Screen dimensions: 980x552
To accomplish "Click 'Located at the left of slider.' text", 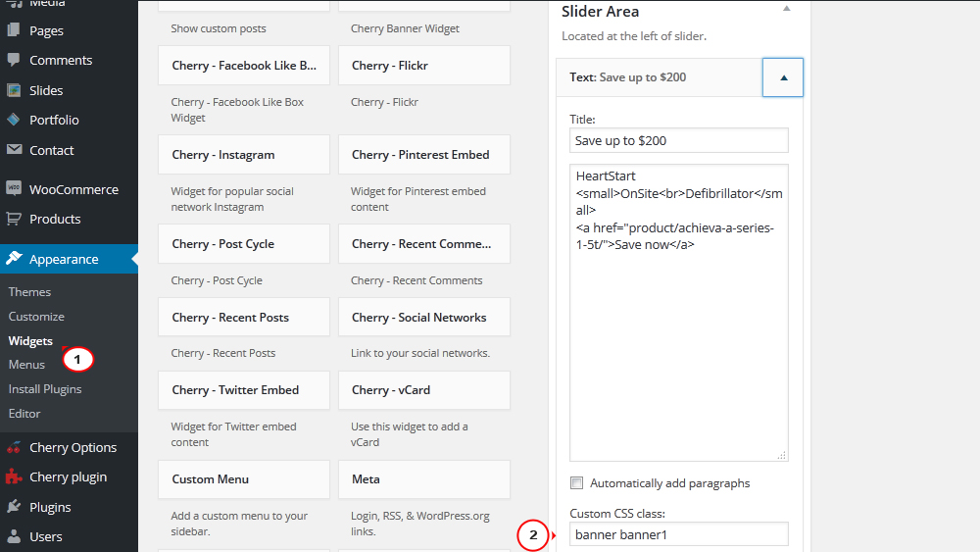I will coord(634,36).
